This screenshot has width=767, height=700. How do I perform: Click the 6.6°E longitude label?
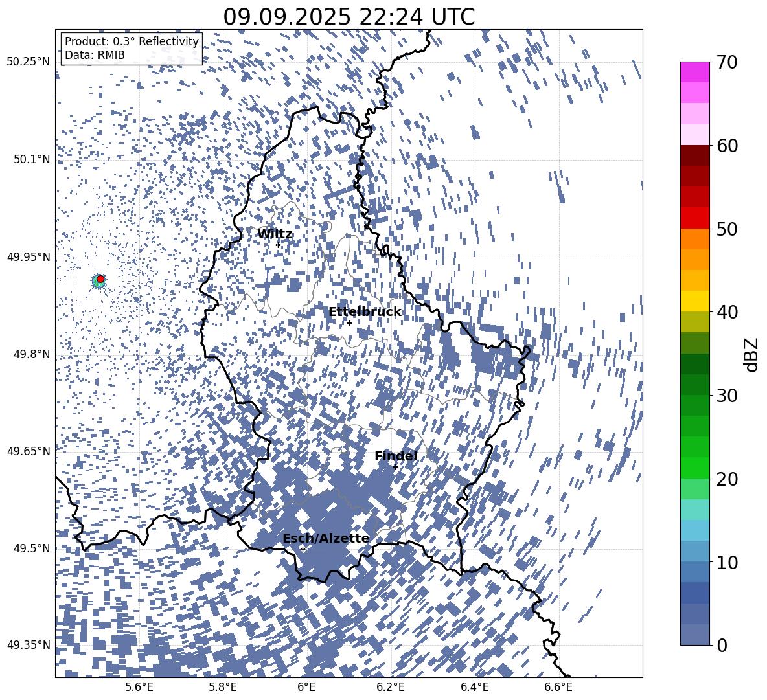tap(558, 687)
